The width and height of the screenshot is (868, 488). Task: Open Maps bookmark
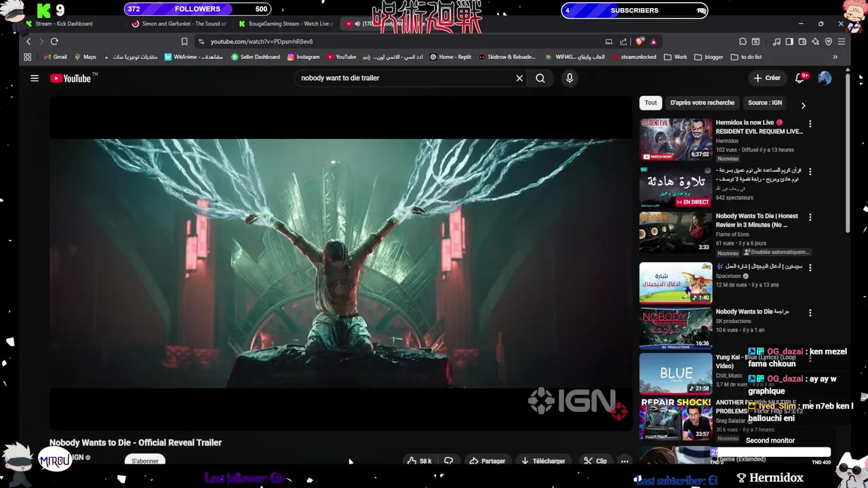(x=85, y=57)
